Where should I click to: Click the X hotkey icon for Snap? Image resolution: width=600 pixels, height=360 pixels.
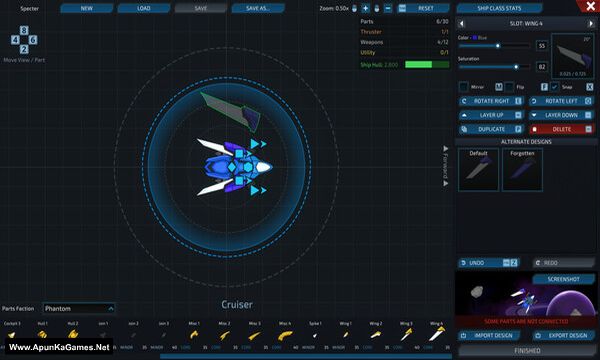(590, 87)
